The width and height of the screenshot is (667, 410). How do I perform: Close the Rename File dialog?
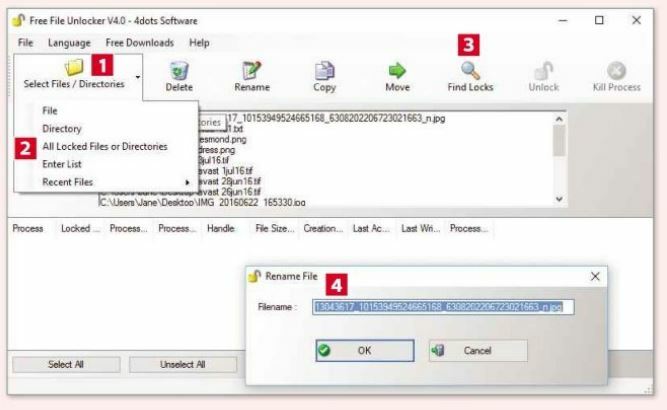coord(595,276)
